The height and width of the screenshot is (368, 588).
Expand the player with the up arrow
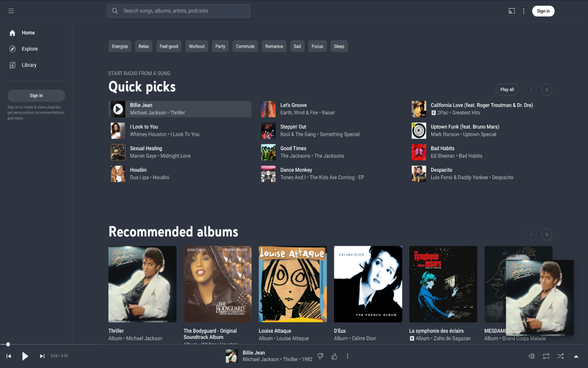(x=576, y=356)
